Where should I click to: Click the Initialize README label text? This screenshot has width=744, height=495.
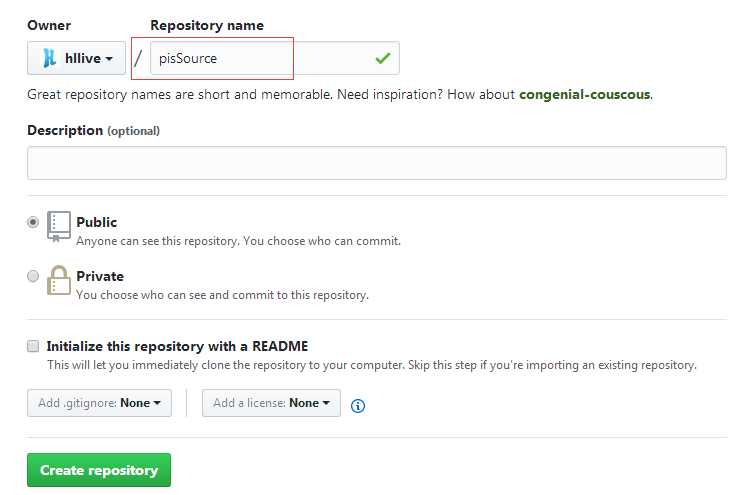pyautogui.click(x=177, y=346)
